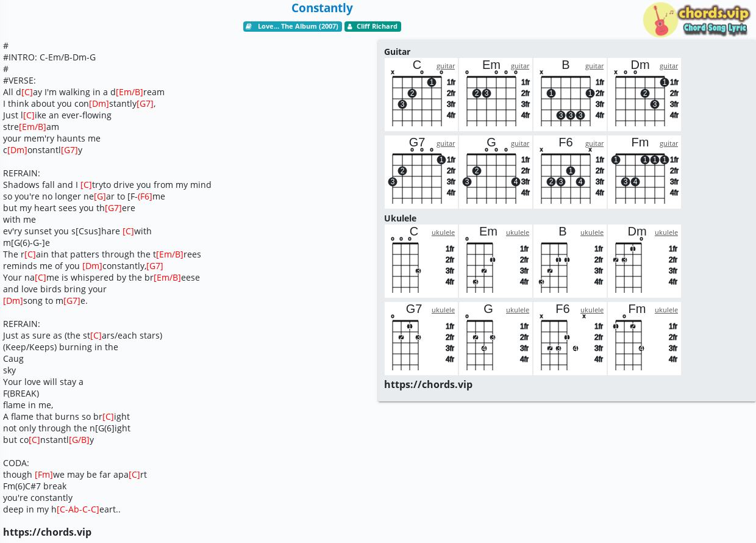Click the 'Fm(6)C#7 break' line
Image resolution: width=756 pixels, height=543 pixels.
pos(35,486)
